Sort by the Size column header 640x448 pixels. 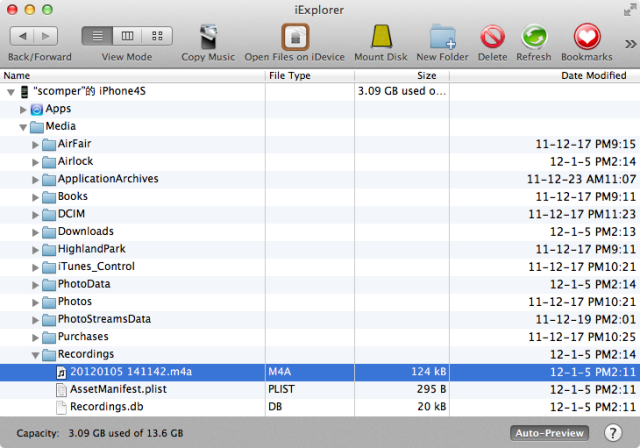402,75
